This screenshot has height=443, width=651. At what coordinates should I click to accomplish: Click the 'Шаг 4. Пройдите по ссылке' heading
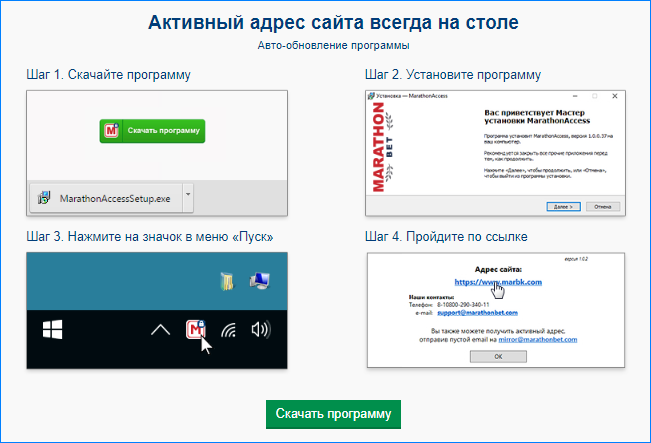point(446,237)
